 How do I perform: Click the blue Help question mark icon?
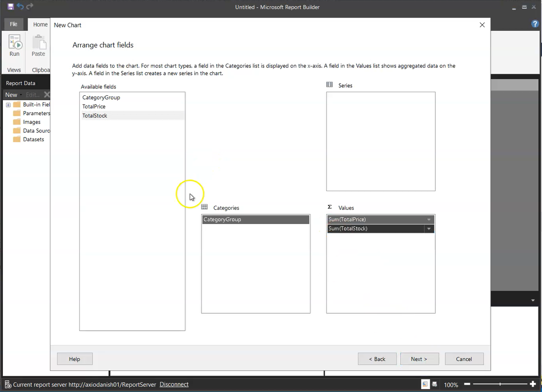click(x=535, y=24)
